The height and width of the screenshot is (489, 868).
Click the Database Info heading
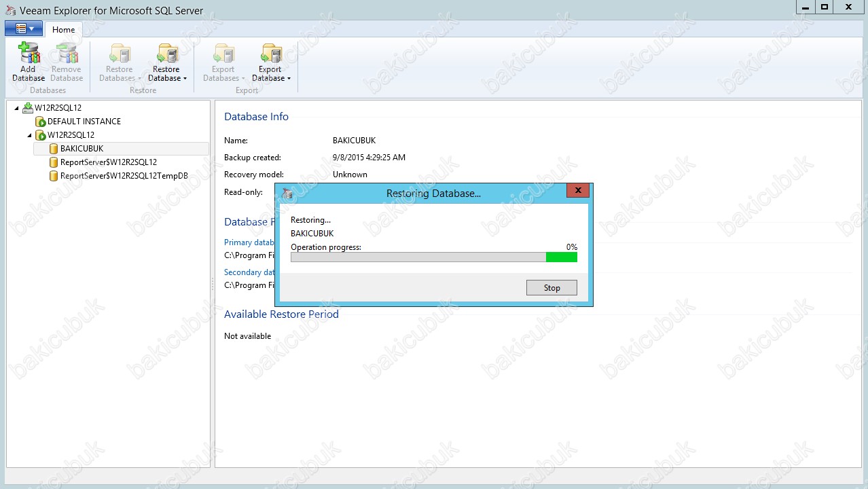[x=256, y=117]
